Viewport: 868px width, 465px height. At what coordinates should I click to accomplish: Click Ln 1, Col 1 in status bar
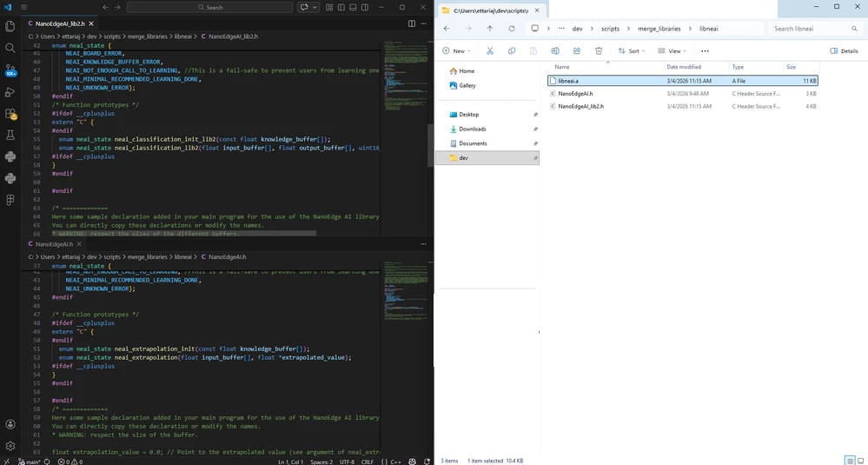pos(291,462)
